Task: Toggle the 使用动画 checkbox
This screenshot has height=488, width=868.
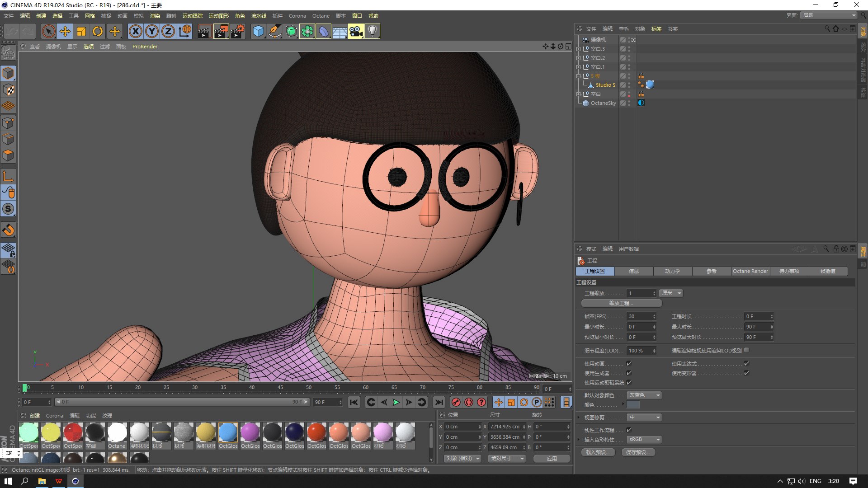Action: [x=629, y=364]
